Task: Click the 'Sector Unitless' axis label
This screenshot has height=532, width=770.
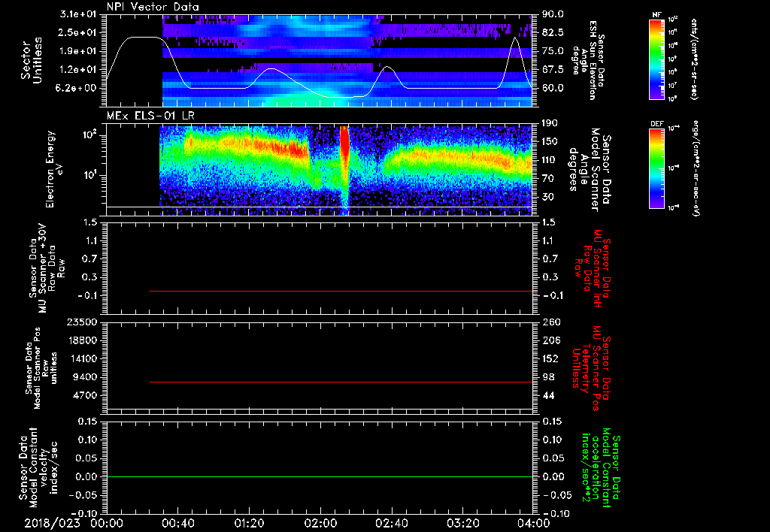Action: (31, 60)
